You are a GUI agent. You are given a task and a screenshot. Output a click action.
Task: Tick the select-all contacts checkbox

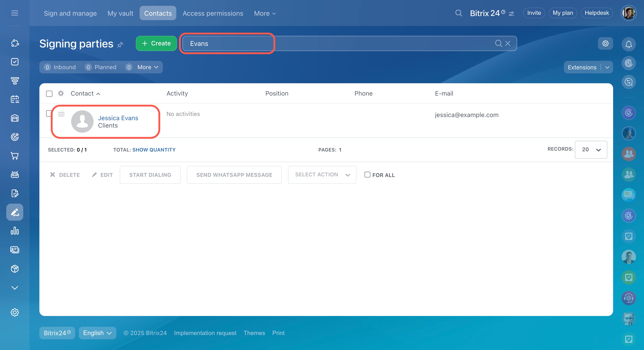tap(49, 94)
